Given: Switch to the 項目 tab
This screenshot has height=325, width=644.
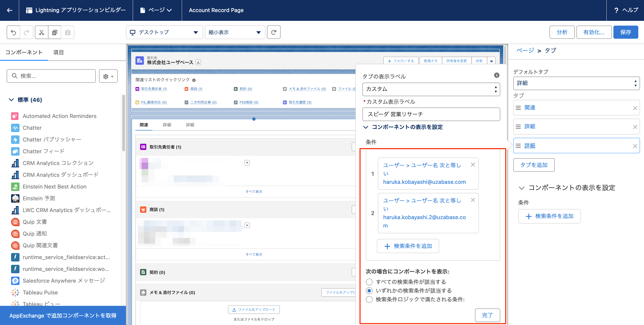Looking at the screenshot, I should point(58,52).
